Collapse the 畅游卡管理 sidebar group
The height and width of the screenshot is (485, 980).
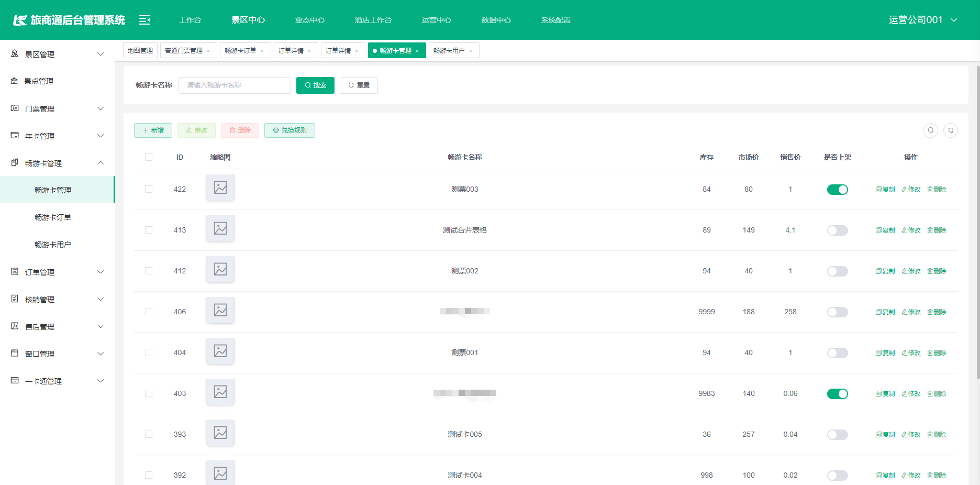point(58,163)
